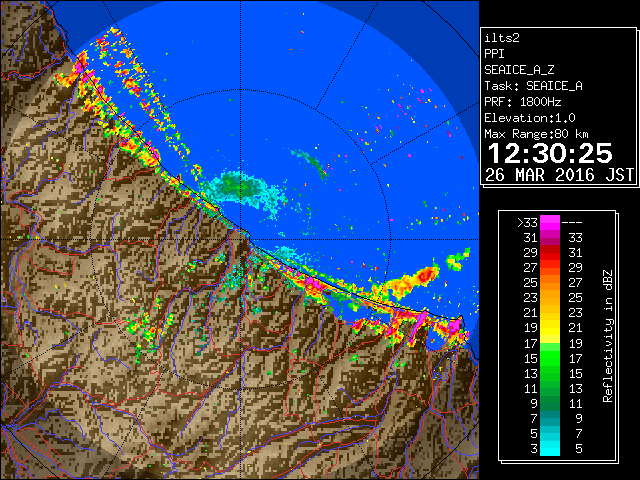
Task: Click the >33 legend label
Action: point(527,223)
